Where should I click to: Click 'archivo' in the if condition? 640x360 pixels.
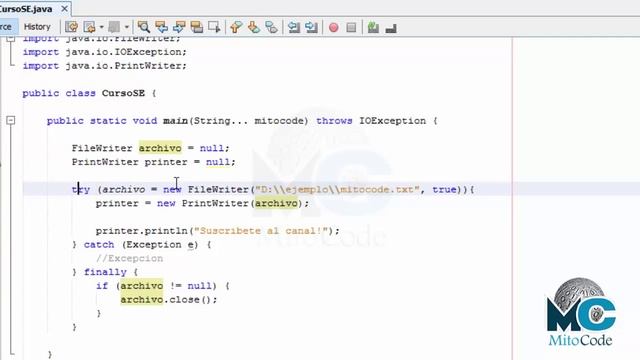pos(142,286)
